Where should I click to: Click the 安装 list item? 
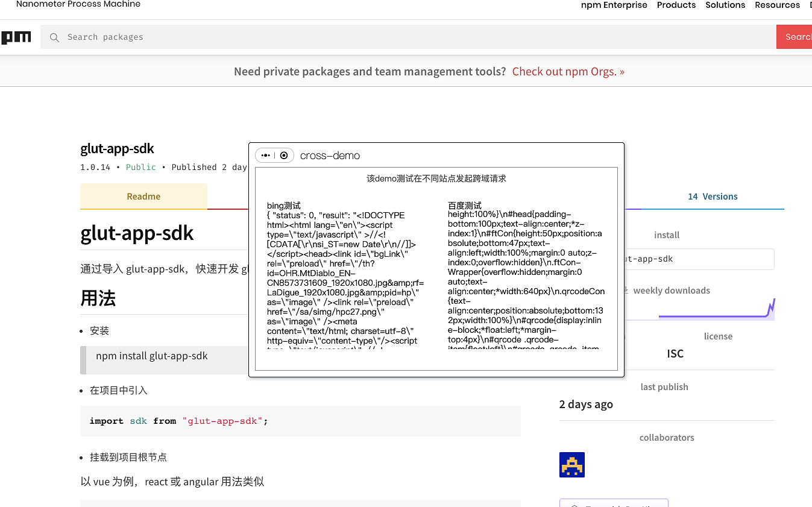99,331
